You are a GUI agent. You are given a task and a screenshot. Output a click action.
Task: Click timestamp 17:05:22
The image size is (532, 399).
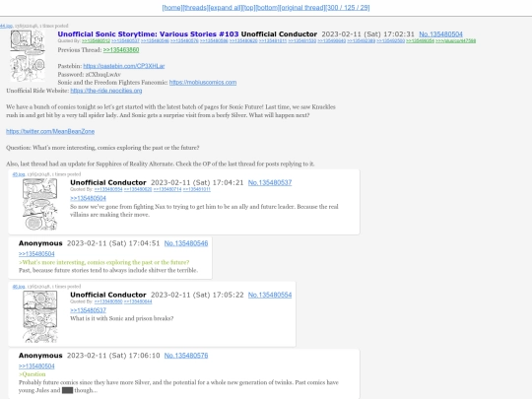pos(197,295)
